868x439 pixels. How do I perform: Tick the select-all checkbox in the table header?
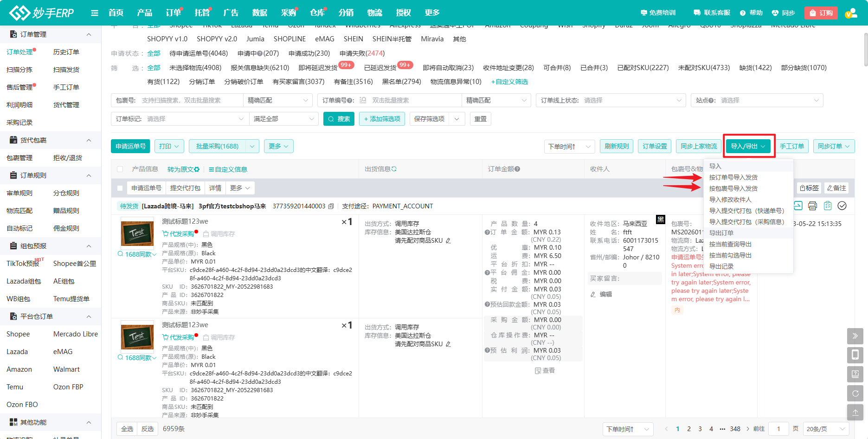[120, 169]
